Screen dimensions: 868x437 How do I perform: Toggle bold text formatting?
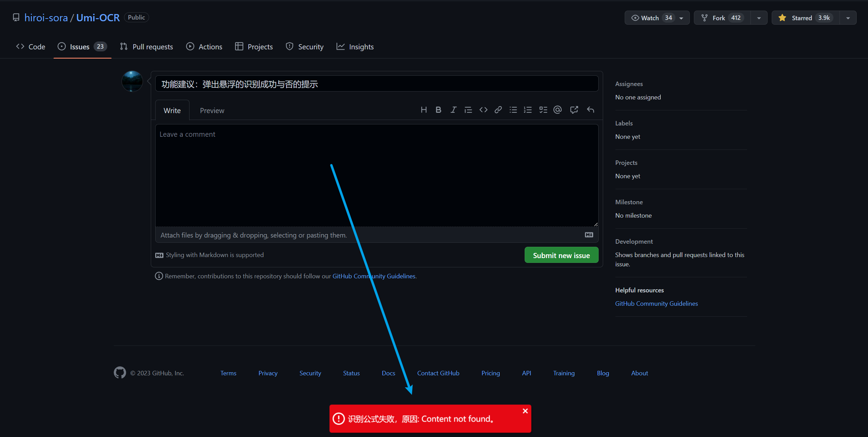[438, 110]
